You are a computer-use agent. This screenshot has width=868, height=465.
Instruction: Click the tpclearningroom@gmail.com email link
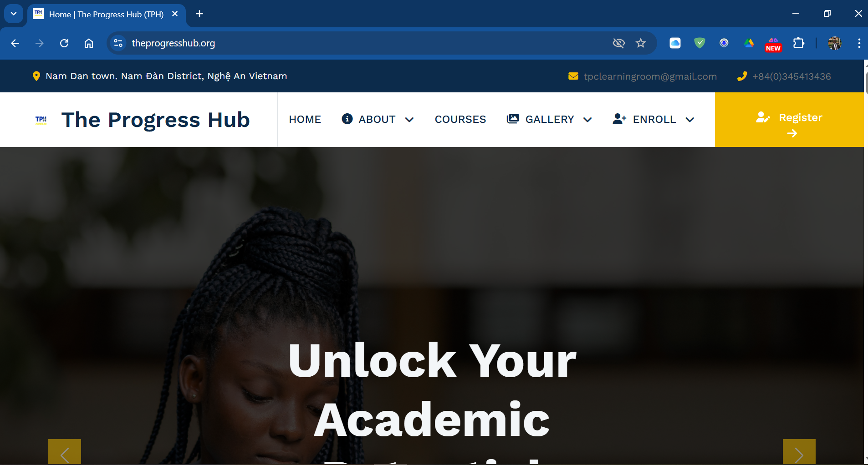point(650,76)
